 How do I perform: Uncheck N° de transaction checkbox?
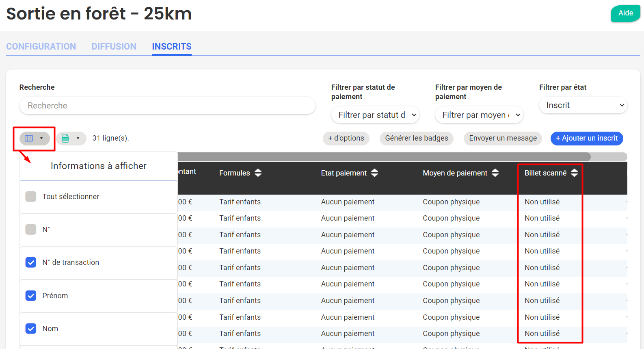(31, 262)
